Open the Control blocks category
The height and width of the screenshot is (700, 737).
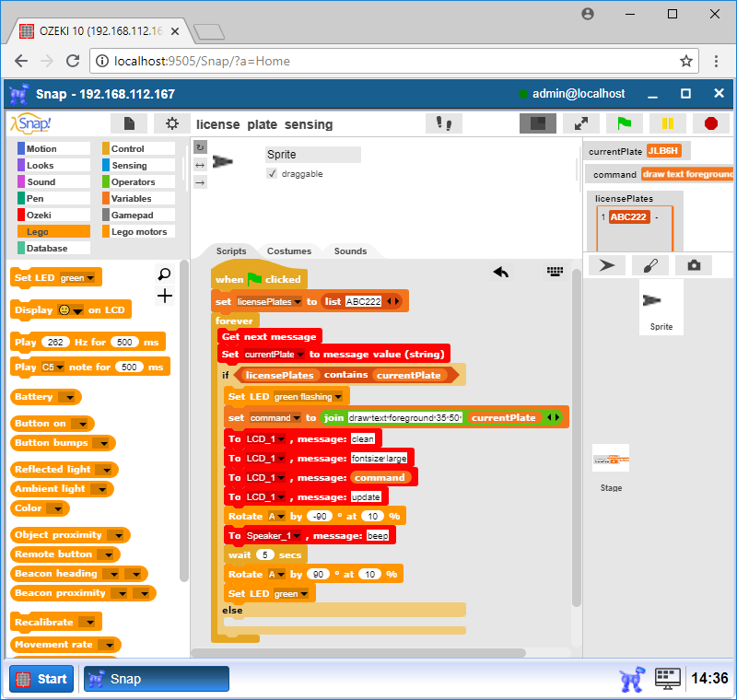(x=138, y=148)
